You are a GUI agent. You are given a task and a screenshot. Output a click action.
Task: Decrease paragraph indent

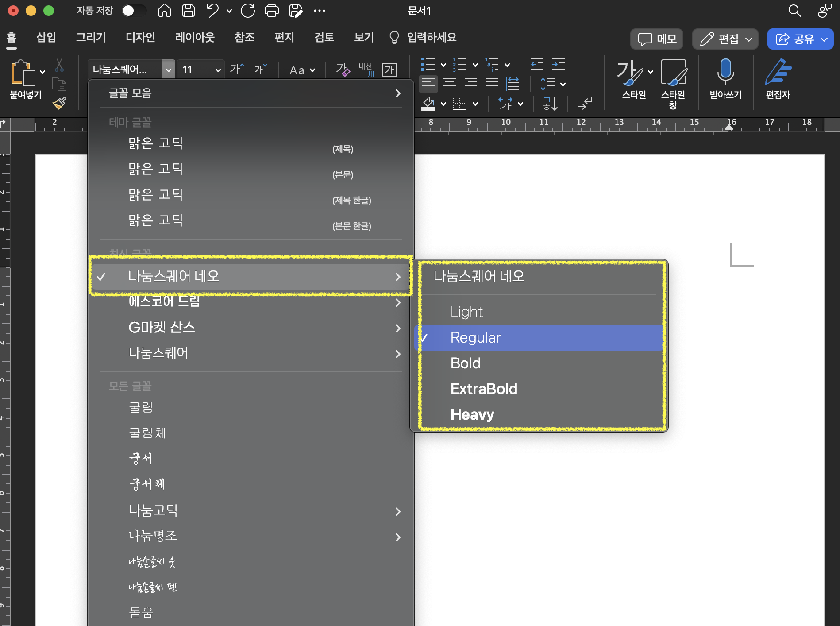537,65
